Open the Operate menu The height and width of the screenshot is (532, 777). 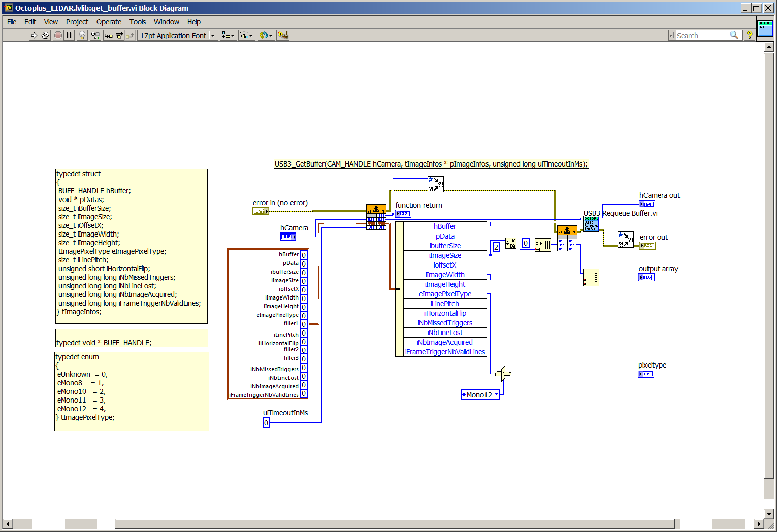click(109, 22)
